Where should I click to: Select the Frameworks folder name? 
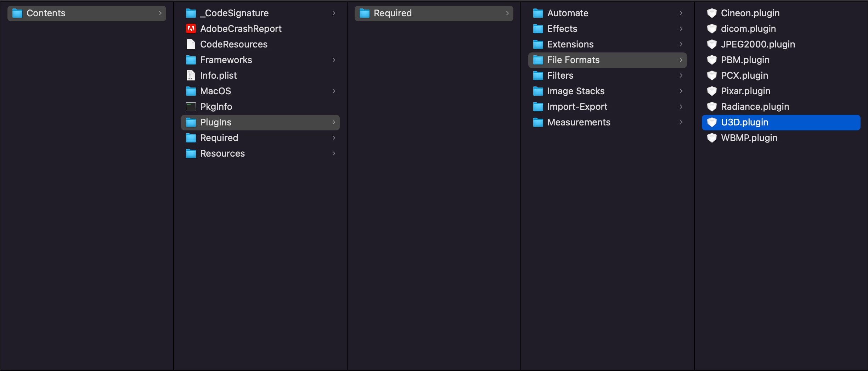(x=226, y=60)
